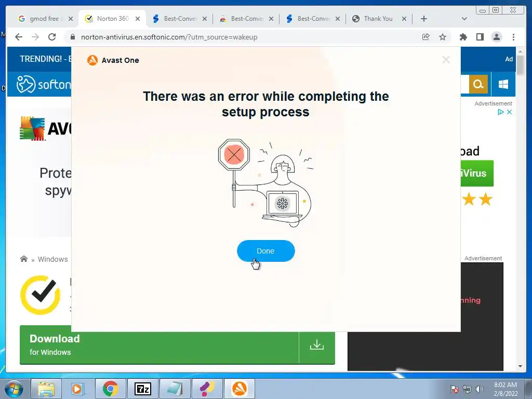Screen dimensions: 532x399
Task: Share this page icon
Action: coord(426,37)
